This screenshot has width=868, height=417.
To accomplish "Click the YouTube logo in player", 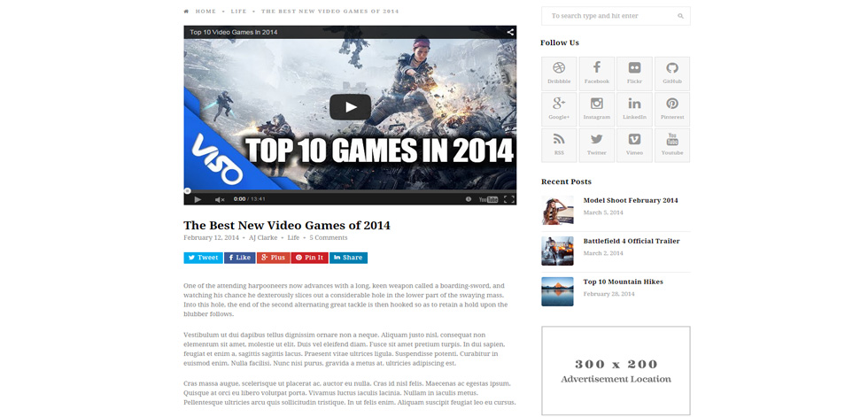I will point(488,199).
